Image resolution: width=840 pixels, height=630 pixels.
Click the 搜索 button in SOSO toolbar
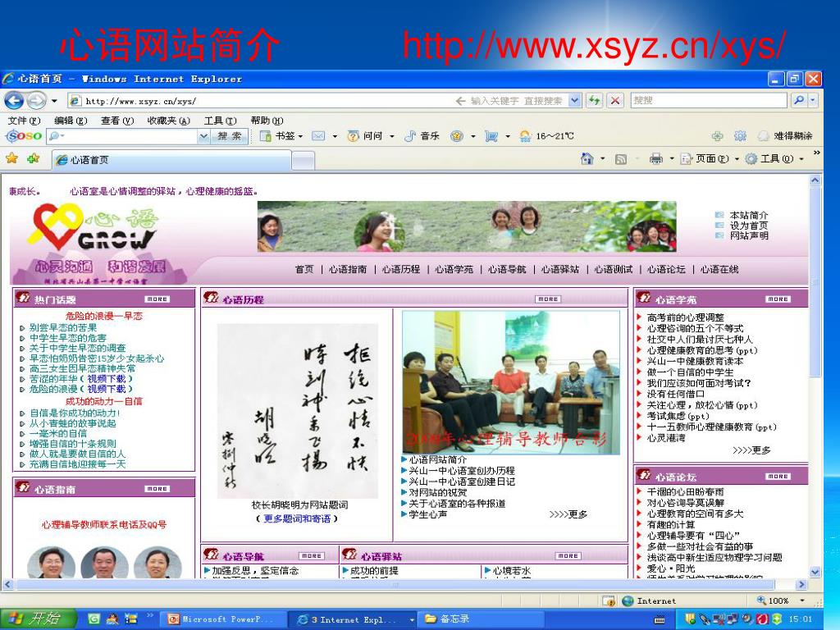(230, 136)
